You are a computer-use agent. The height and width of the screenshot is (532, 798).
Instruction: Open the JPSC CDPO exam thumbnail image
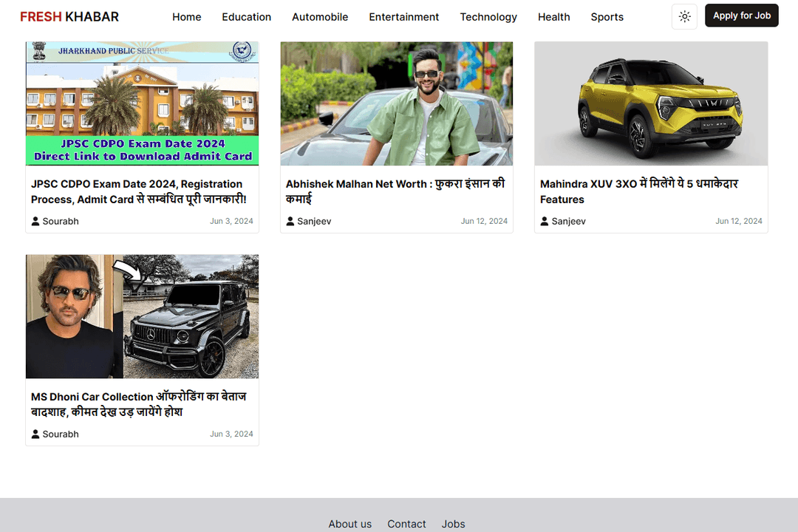pos(142,103)
